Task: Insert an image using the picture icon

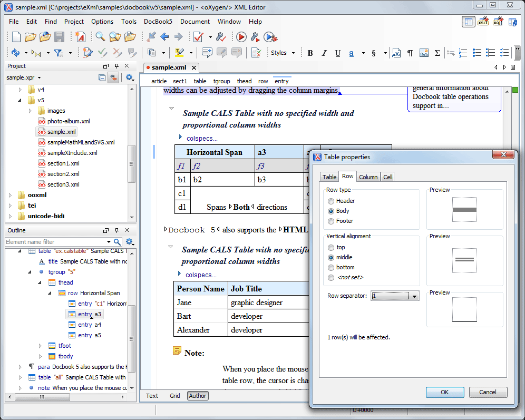Action: coord(424,53)
